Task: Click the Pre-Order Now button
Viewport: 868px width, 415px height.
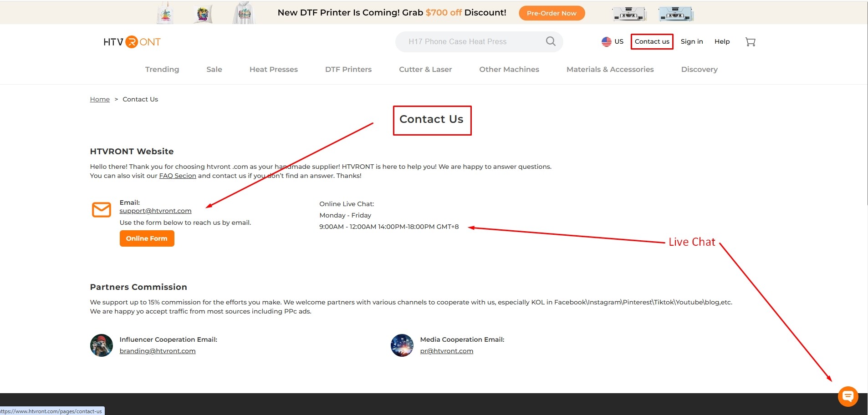Action: [x=551, y=13]
